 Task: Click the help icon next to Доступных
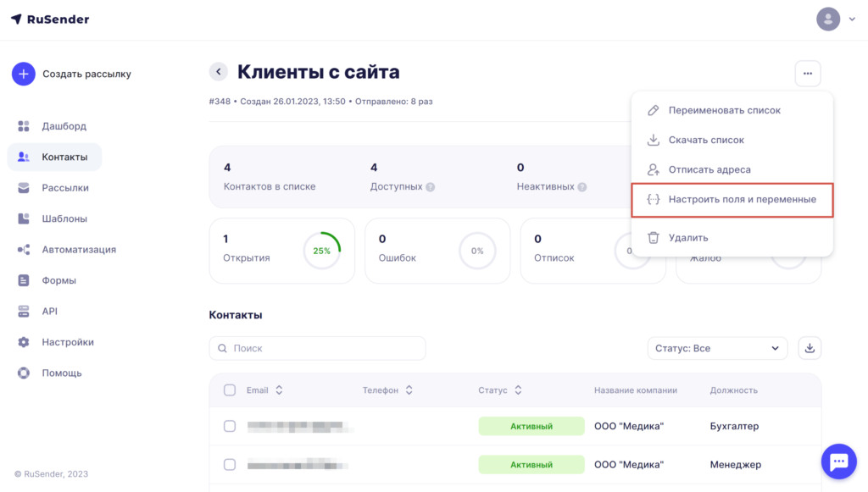coord(431,187)
